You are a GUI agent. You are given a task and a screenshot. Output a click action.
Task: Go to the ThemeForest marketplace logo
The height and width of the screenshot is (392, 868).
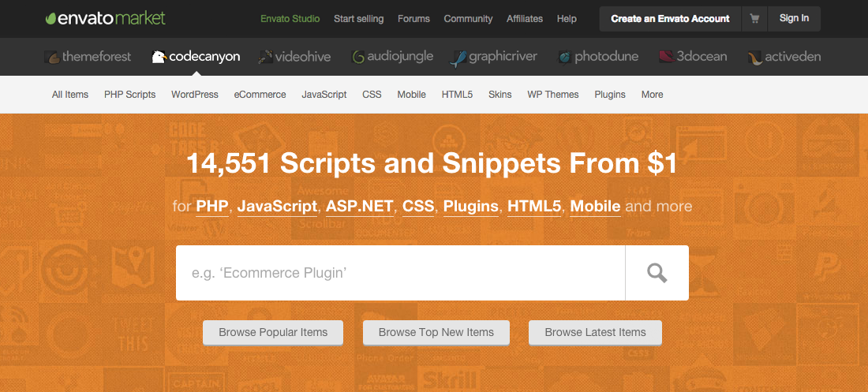click(87, 57)
